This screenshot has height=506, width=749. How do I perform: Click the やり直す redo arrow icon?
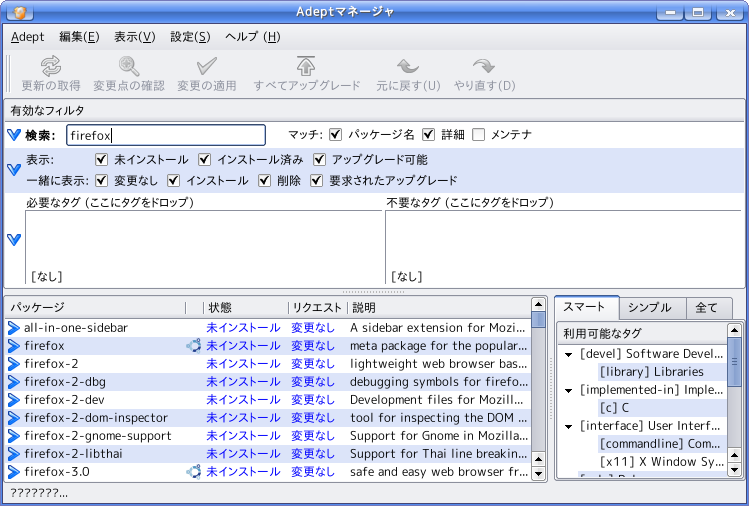[484, 66]
